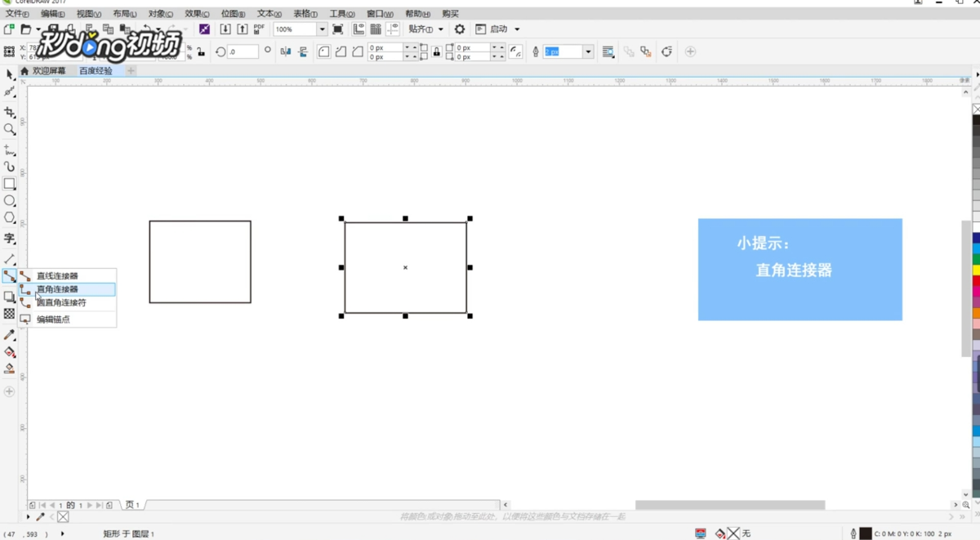
Task: Select the Artistic Media tool
Action: click(x=10, y=167)
